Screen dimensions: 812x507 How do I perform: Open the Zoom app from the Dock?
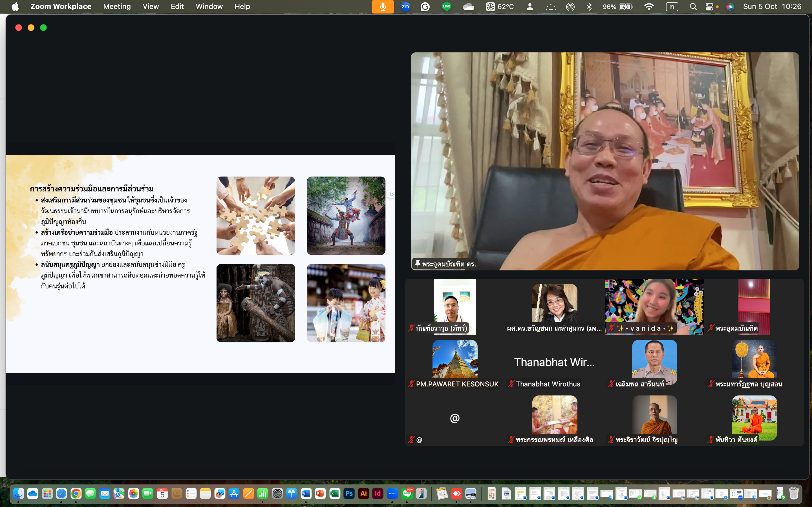coord(392,493)
